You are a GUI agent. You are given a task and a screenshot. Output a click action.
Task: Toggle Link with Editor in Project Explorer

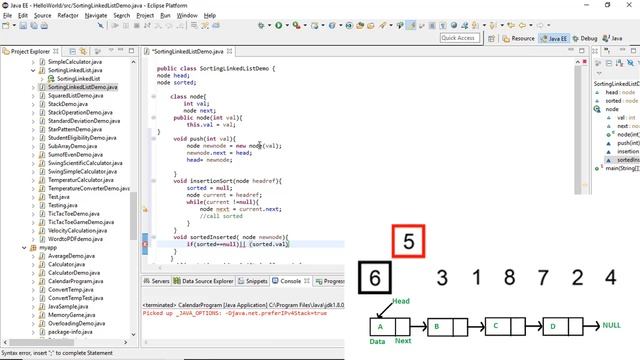pyautogui.click(x=83, y=51)
